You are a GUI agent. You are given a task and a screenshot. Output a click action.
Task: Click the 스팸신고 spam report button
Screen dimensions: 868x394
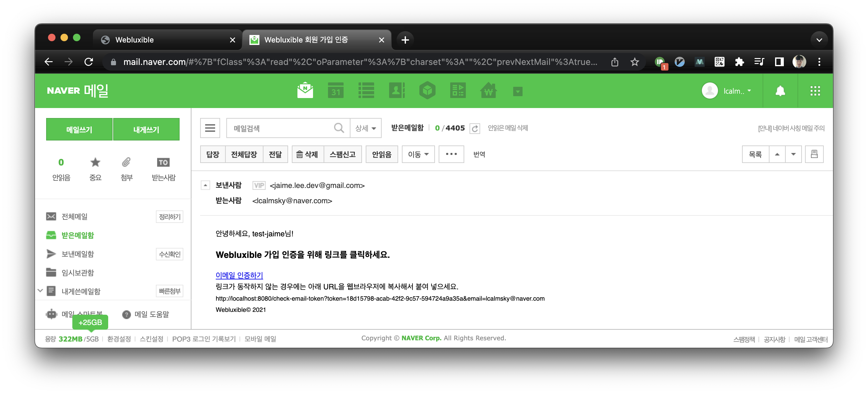pyautogui.click(x=342, y=154)
